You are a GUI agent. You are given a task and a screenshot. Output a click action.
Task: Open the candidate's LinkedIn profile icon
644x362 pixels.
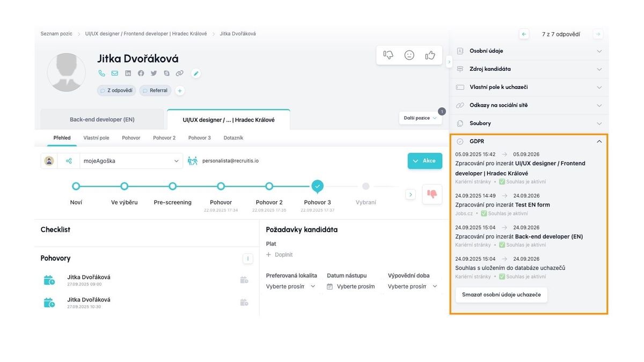[x=128, y=73]
